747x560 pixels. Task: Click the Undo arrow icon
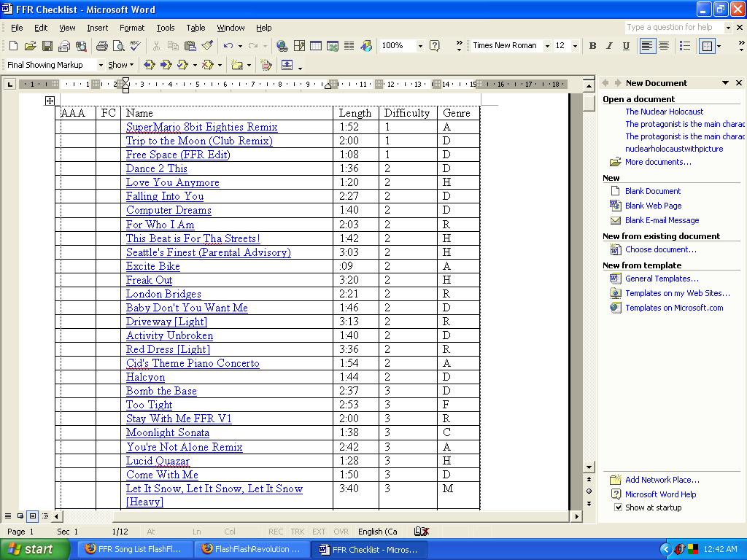pos(228,46)
